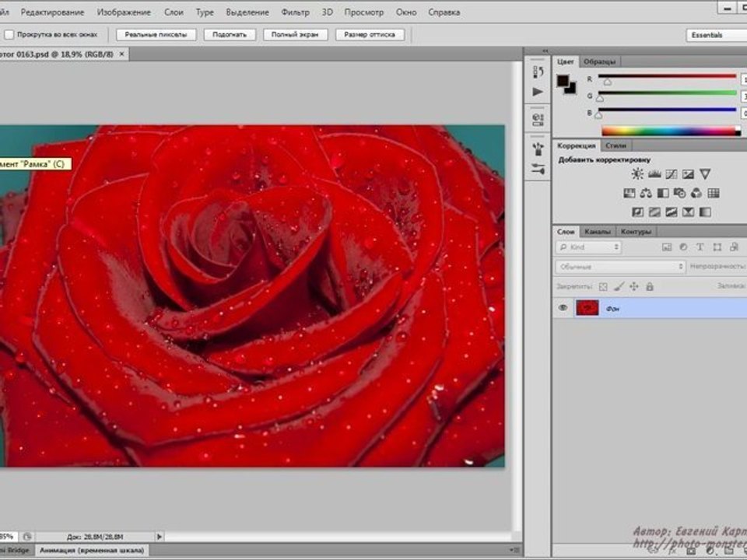Click the 'Размер оттиска' button

click(x=370, y=35)
